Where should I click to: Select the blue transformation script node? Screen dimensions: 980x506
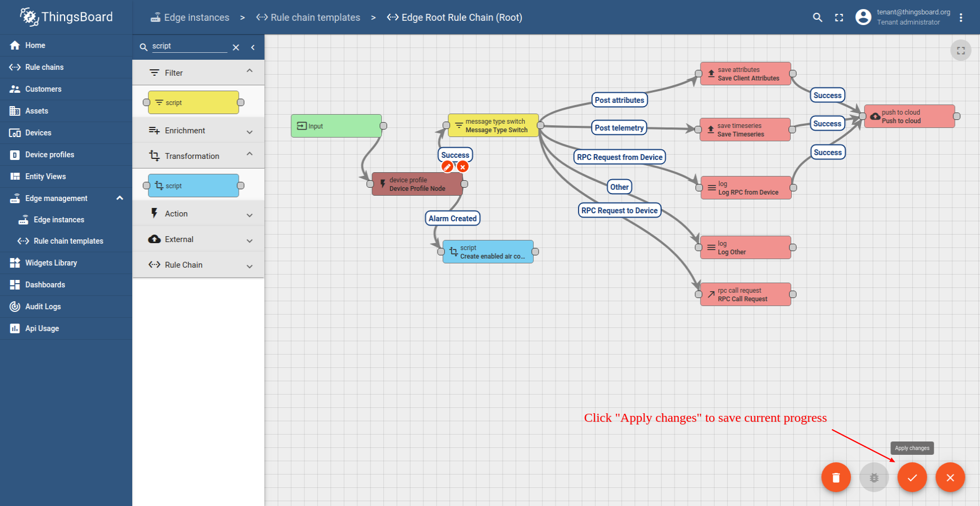pos(194,186)
